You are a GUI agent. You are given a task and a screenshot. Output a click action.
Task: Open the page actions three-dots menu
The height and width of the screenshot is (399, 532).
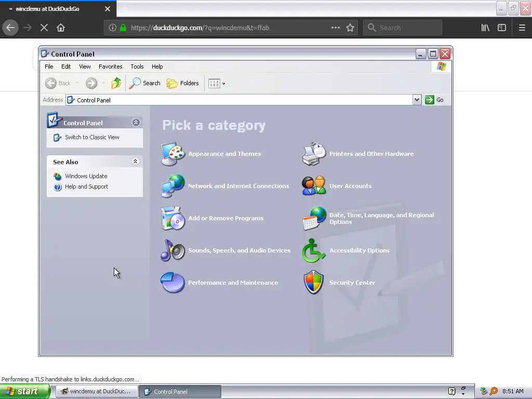(x=336, y=28)
